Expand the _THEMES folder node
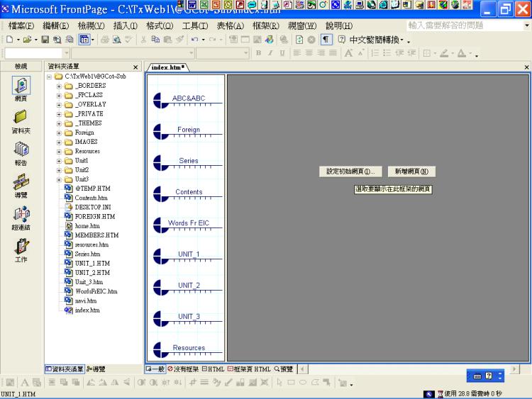This screenshot has height=399, width=532. [60, 123]
